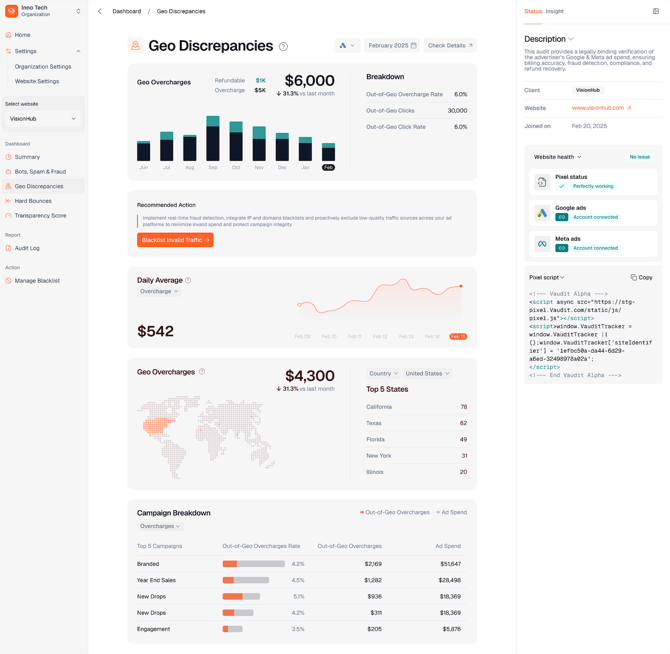Screen dimensions: 670x654
Task: Click the Geo Discrepancies breadcrumb
Action: tap(181, 12)
